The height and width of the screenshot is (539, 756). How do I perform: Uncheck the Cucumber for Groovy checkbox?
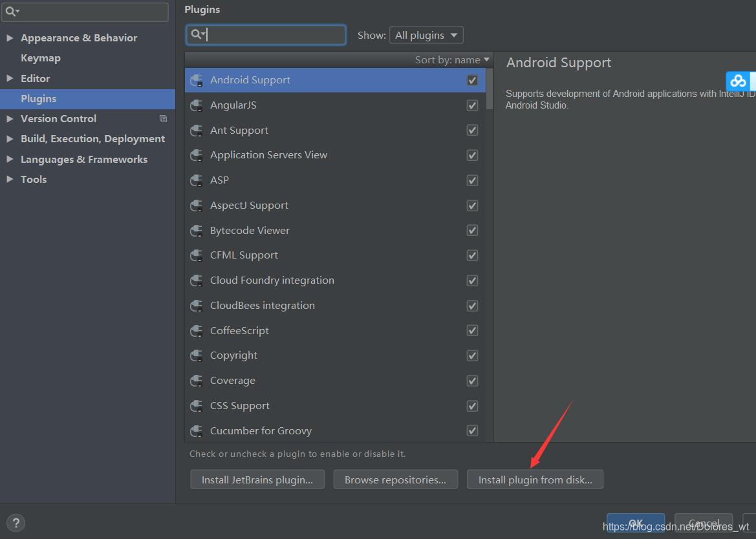pyautogui.click(x=473, y=431)
